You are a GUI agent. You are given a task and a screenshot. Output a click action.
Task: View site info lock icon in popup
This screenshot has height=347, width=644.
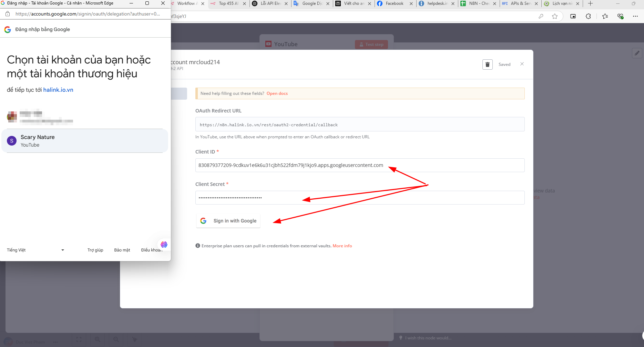point(8,14)
